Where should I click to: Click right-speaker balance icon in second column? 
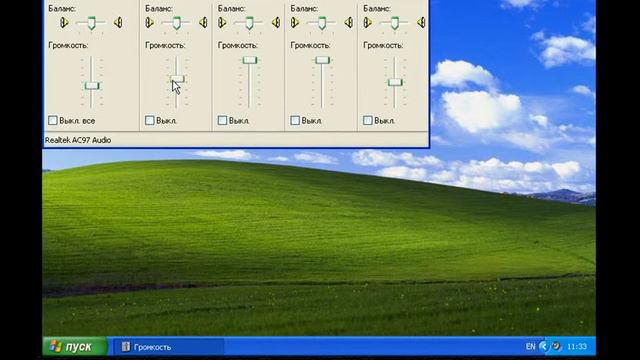(x=203, y=22)
